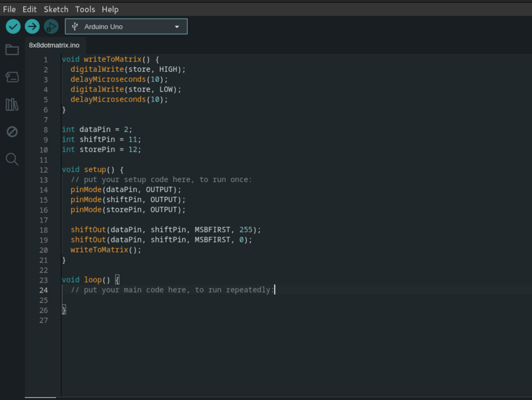Click 'writeToMatrix();' call on line 20

coord(106,250)
